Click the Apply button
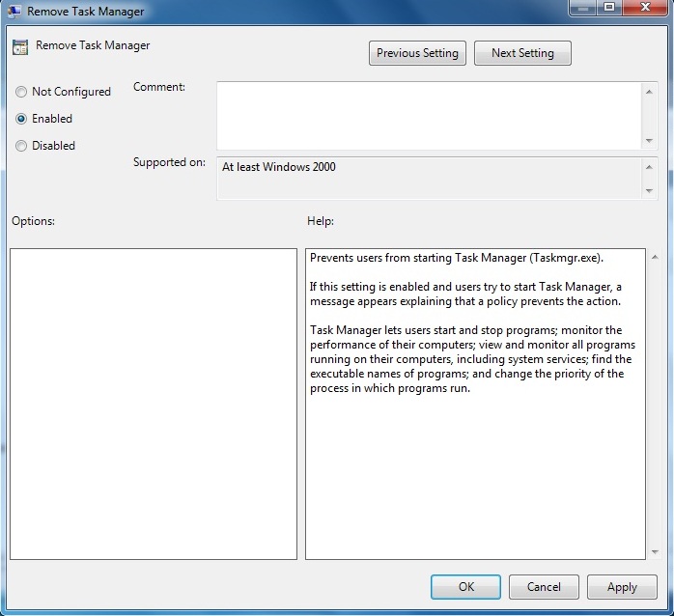The height and width of the screenshot is (616, 674). coord(622,587)
